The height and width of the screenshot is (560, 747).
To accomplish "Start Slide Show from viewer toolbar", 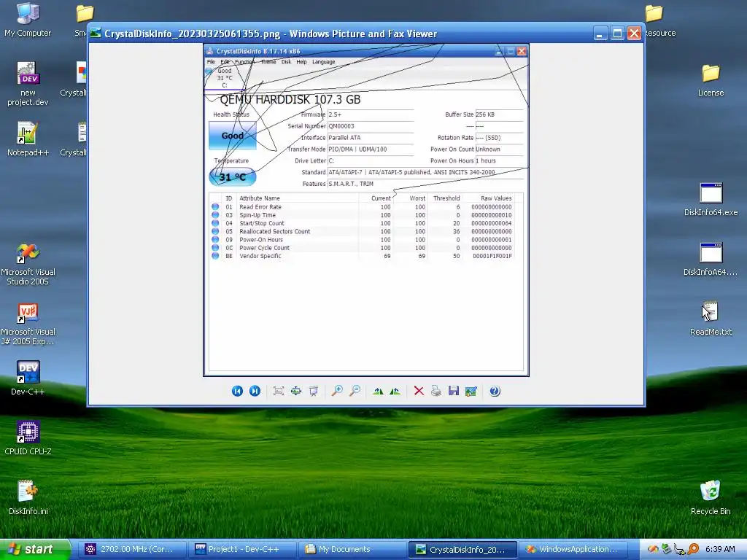I will click(x=314, y=391).
